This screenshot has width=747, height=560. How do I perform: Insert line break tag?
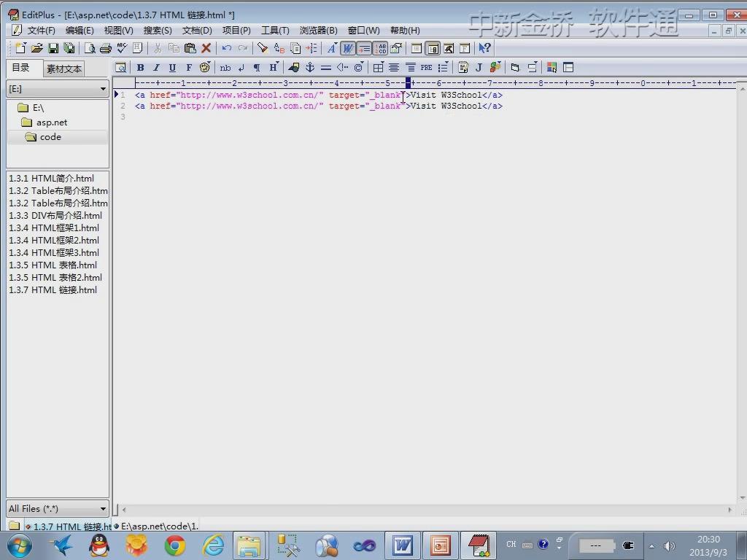point(241,68)
